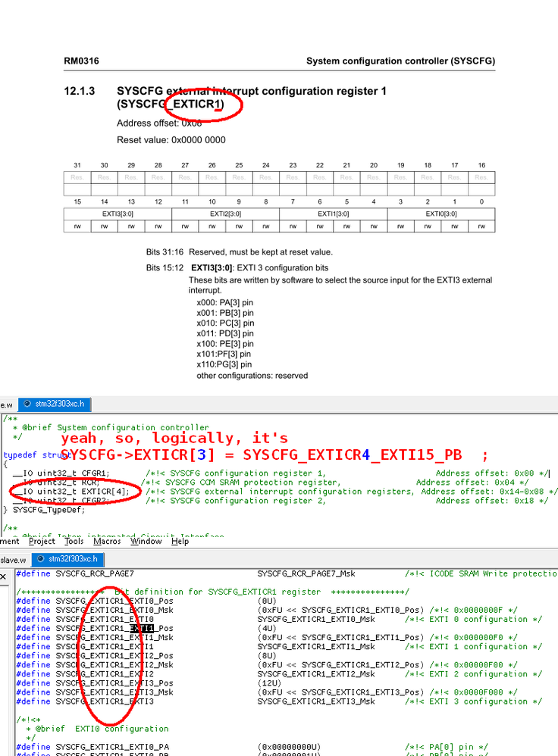This screenshot has height=756, width=558.
Task: Click the 'Reset value: 0x0000 0000' line
Action: 171,140
